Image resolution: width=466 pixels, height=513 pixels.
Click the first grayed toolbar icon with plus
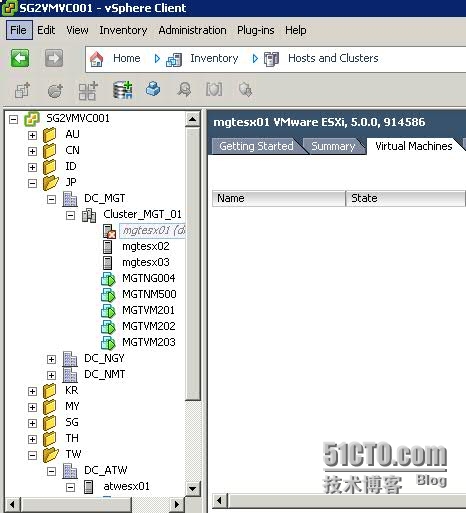(x=23, y=90)
